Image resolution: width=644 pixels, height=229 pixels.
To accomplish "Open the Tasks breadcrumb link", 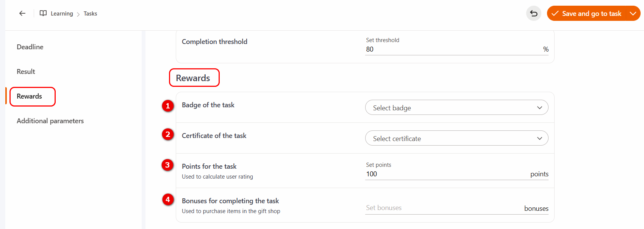I will coord(90,14).
